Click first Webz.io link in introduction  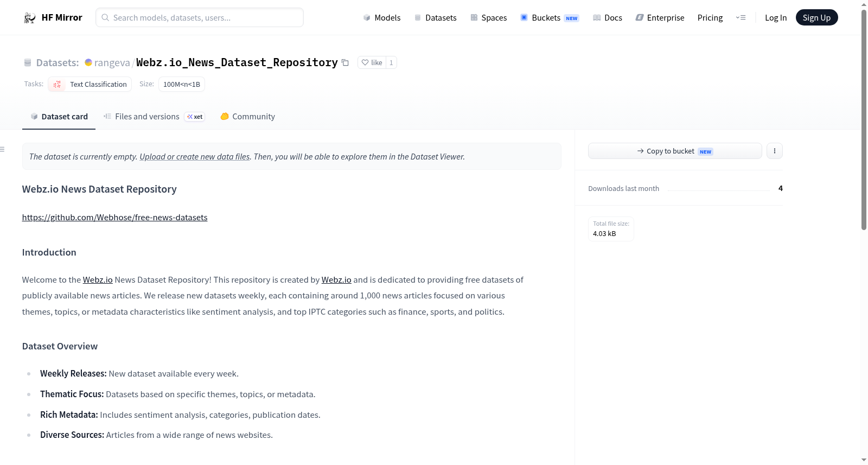(x=98, y=279)
